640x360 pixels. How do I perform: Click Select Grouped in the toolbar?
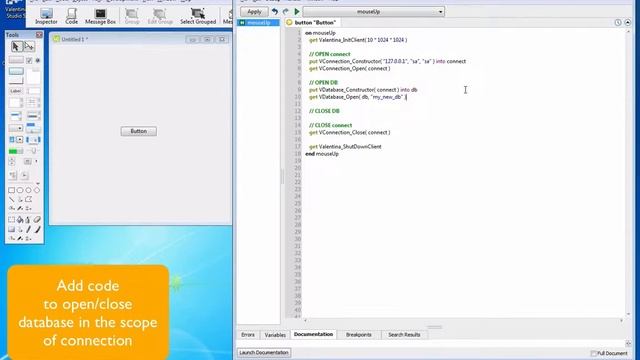click(198, 16)
